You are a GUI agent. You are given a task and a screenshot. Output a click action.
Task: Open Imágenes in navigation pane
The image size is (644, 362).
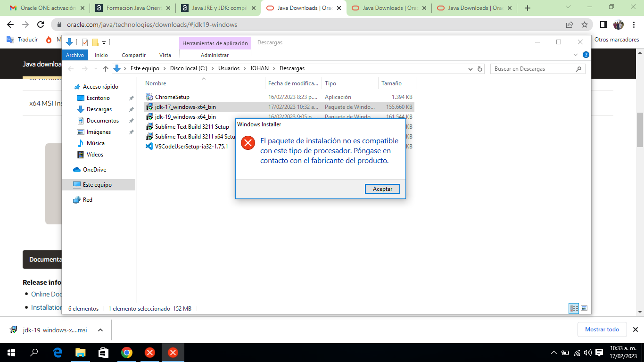[99, 132]
